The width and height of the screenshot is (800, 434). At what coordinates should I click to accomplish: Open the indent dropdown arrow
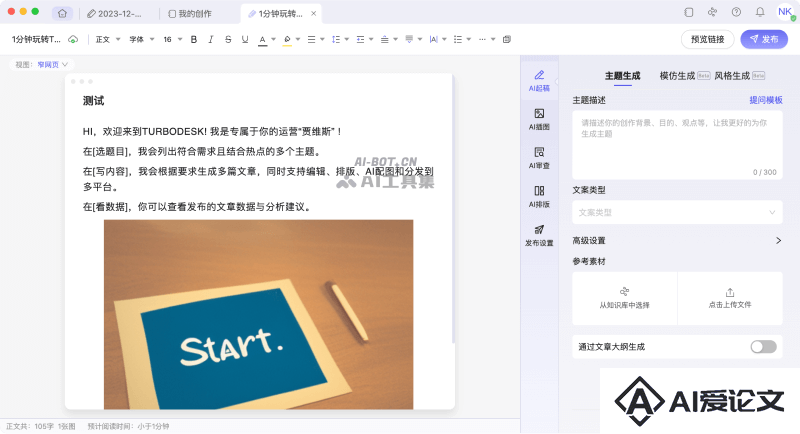pos(371,39)
